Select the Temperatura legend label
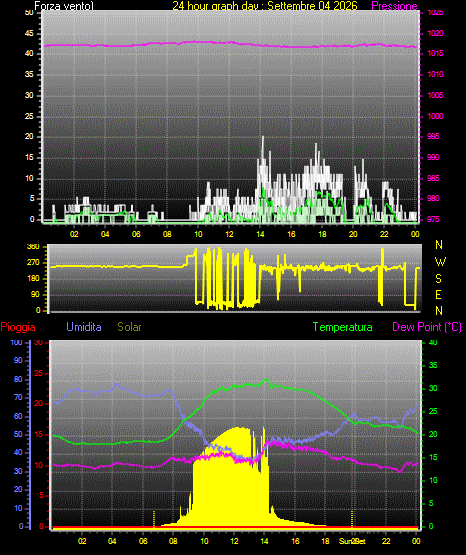Viewport: 466px width, 555px height. pos(343,327)
